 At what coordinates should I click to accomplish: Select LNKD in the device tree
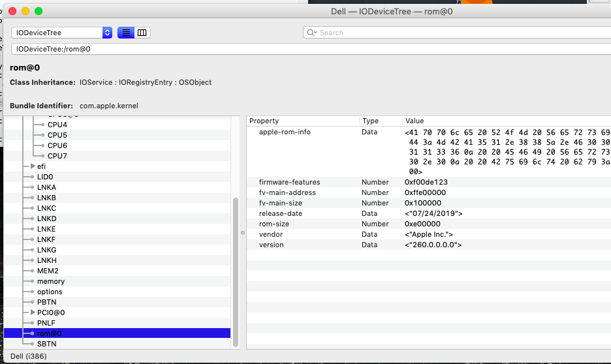(x=47, y=219)
